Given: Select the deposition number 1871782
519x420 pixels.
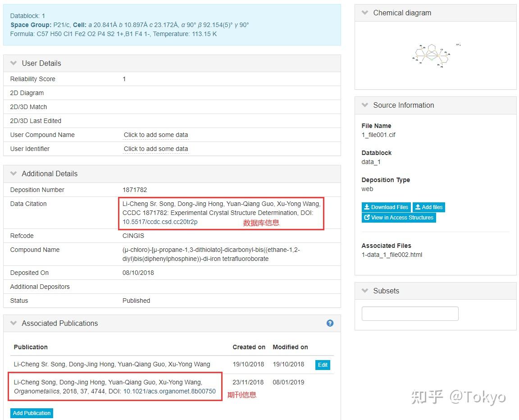Looking at the screenshot, I should [x=135, y=190].
